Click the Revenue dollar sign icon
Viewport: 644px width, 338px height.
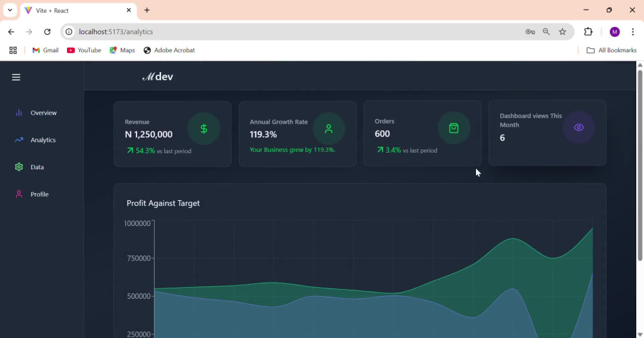204,129
